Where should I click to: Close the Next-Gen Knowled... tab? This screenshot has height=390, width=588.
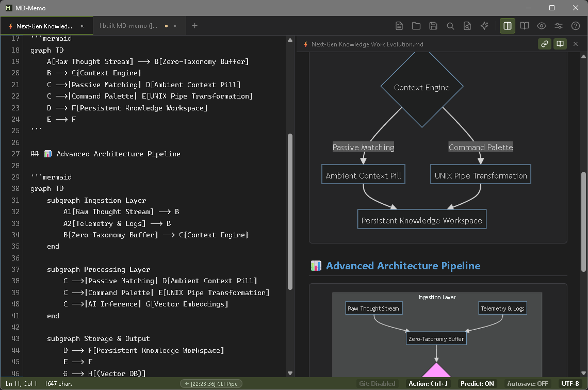click(x=82, y=26)
